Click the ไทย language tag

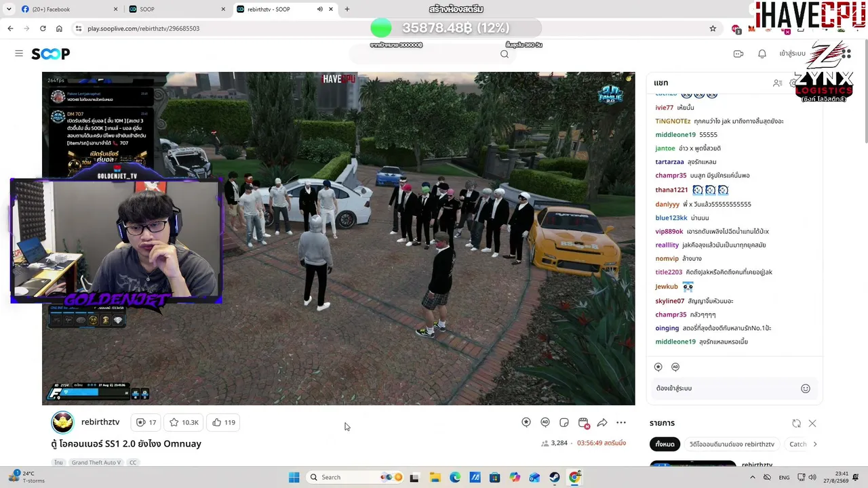[x=59, y=462]
